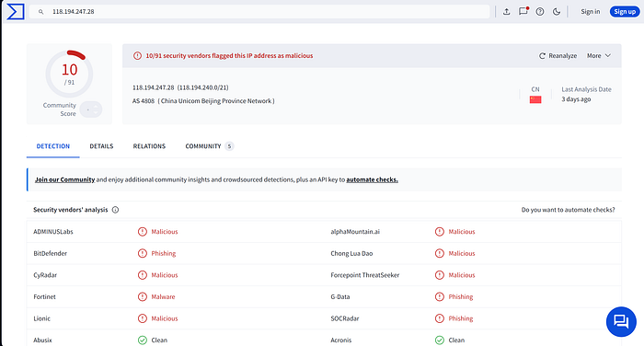Switch to the Detection tab
The width and height of the screenshot is (644, 346).
click(x=53, y=146)
